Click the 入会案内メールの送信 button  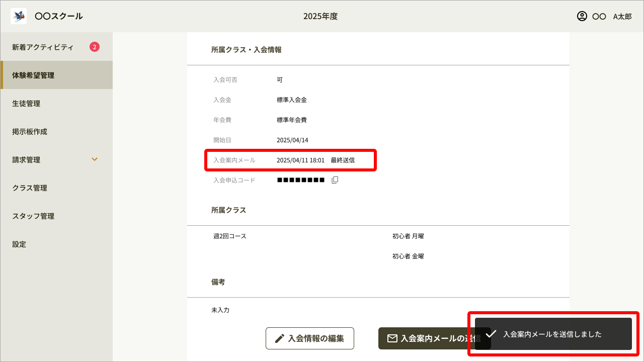(433, 338)
